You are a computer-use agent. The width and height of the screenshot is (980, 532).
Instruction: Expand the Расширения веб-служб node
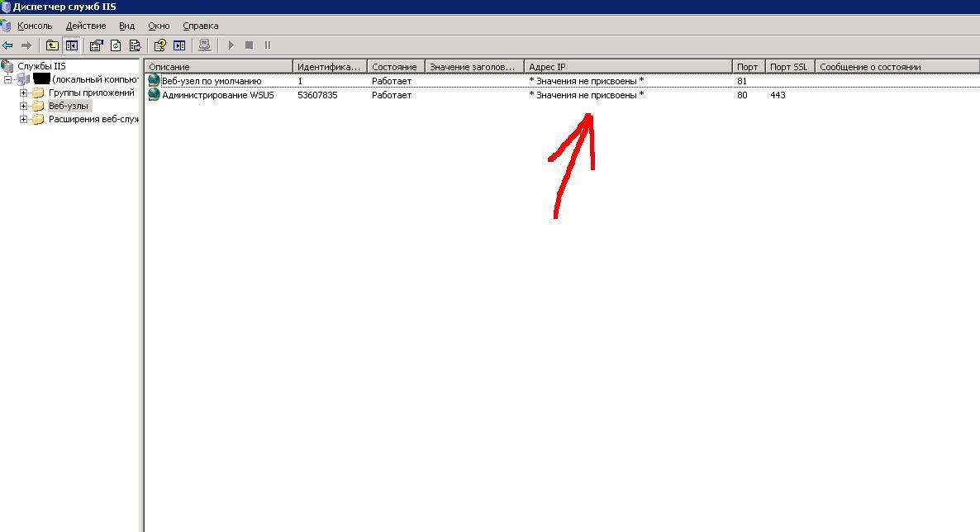[23, 119]
